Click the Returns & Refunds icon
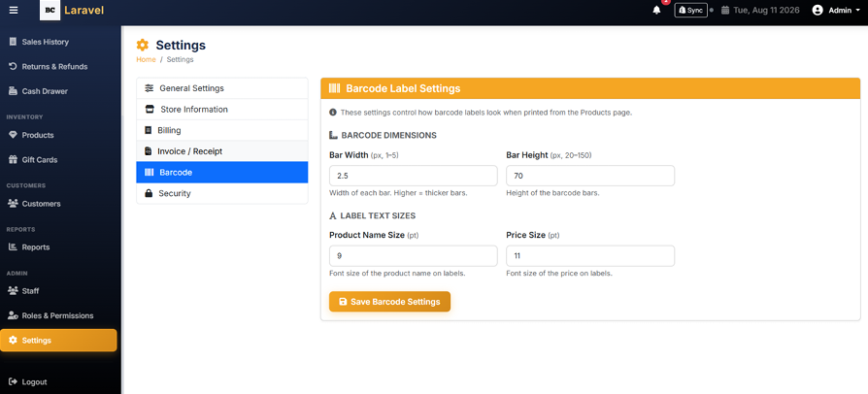868x394 pixels. pos(13,66)
